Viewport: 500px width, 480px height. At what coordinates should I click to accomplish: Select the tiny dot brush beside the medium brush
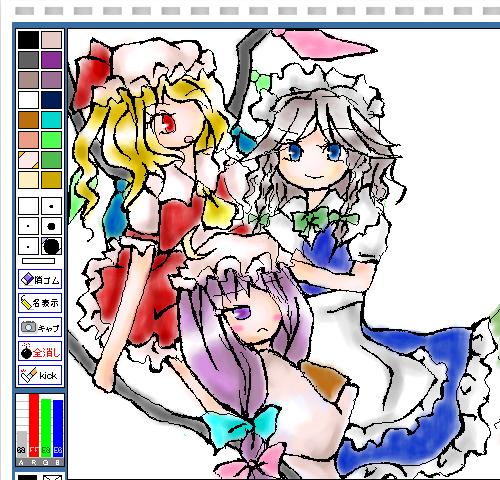(28, 226)
